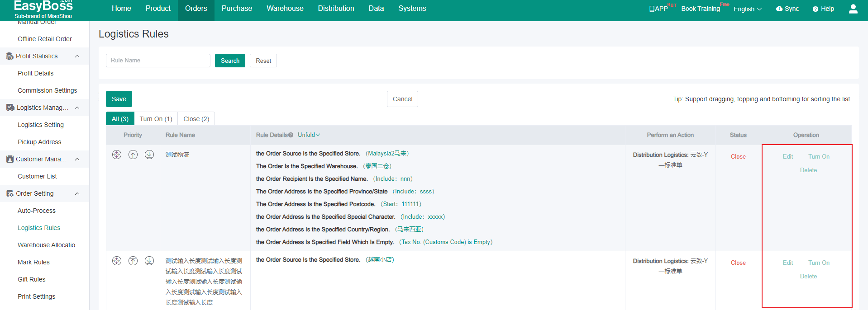The height and width of the screenshot is (310, 868).
Task: Focus the Rule Name search field
Action: [x=158, y=61]
